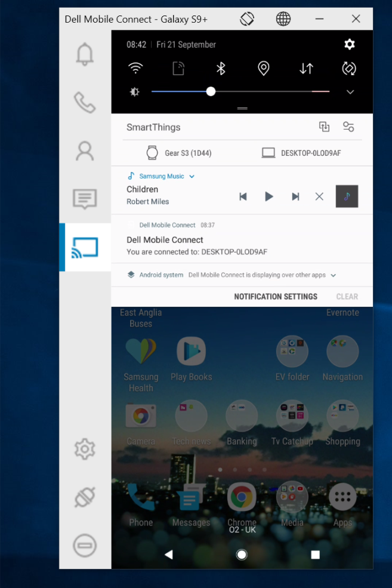Open the Tech news folder

point(191,416)
